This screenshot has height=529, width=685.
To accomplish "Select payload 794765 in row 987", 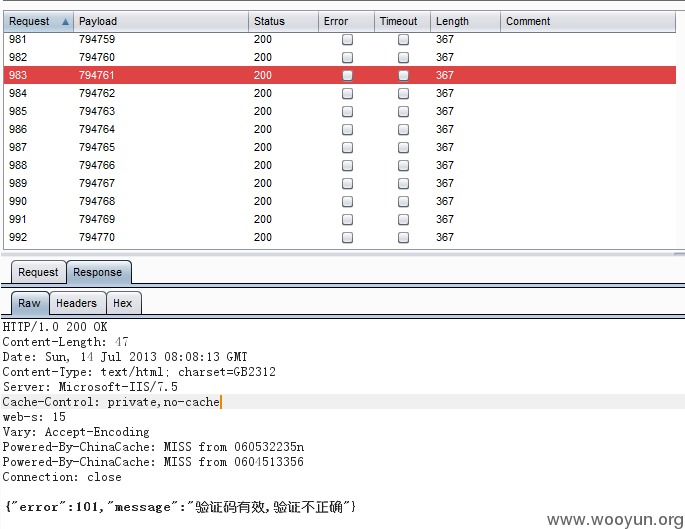I will (x=97, y=147).
